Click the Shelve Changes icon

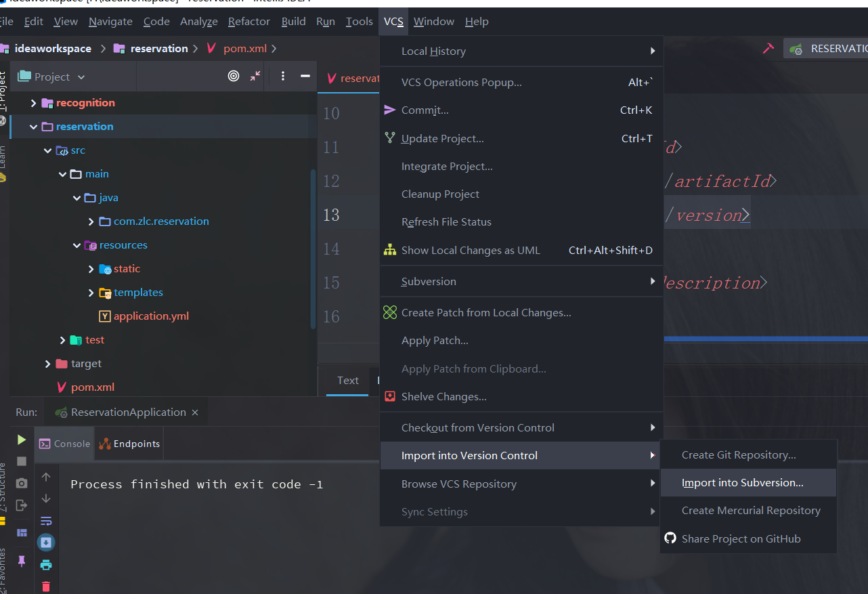(390, 396)
